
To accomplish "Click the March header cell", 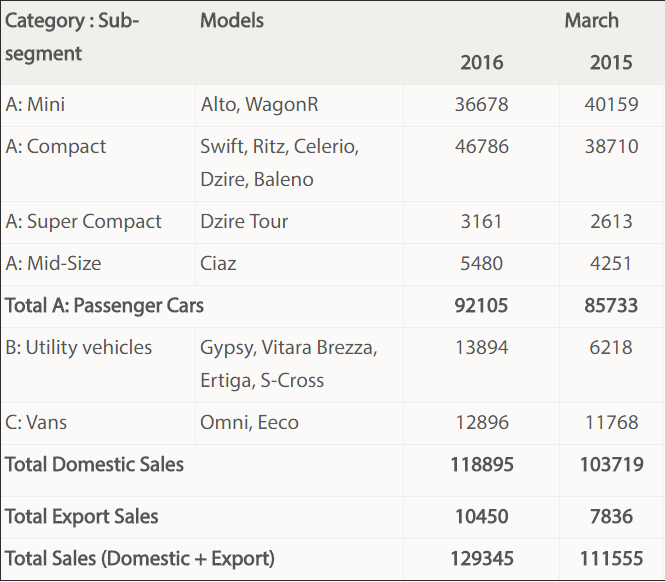I will coord(591,20).
